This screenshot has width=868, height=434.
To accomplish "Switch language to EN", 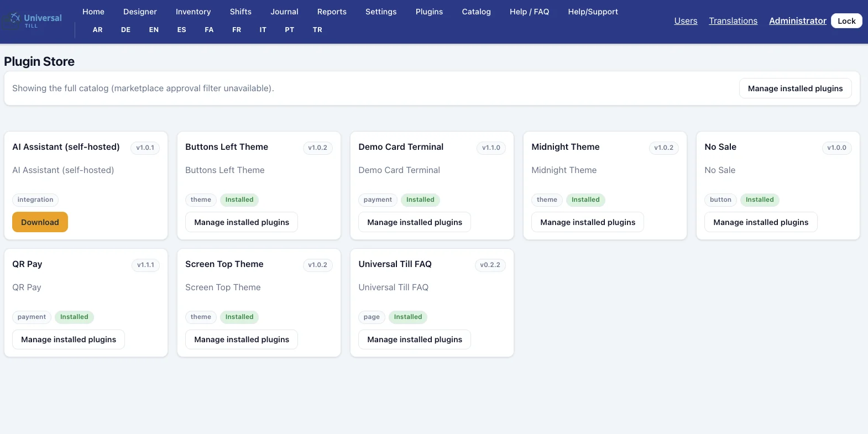I will coord(154,30).
